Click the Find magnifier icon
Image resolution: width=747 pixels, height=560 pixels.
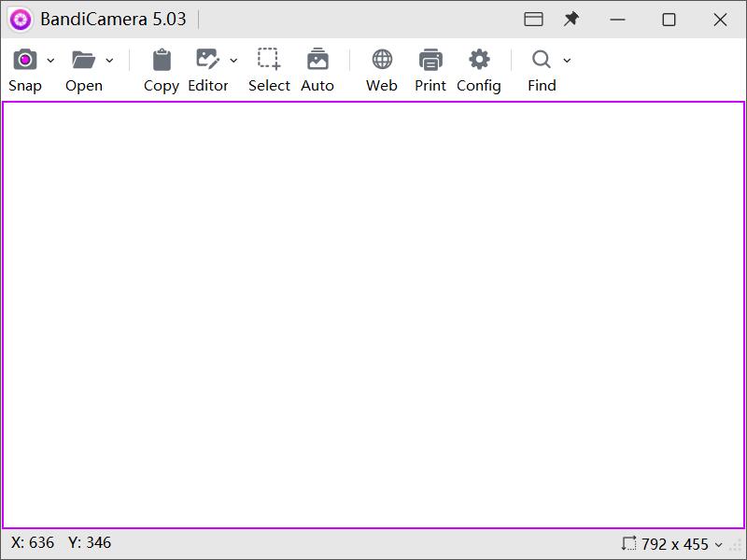[542, 60]
